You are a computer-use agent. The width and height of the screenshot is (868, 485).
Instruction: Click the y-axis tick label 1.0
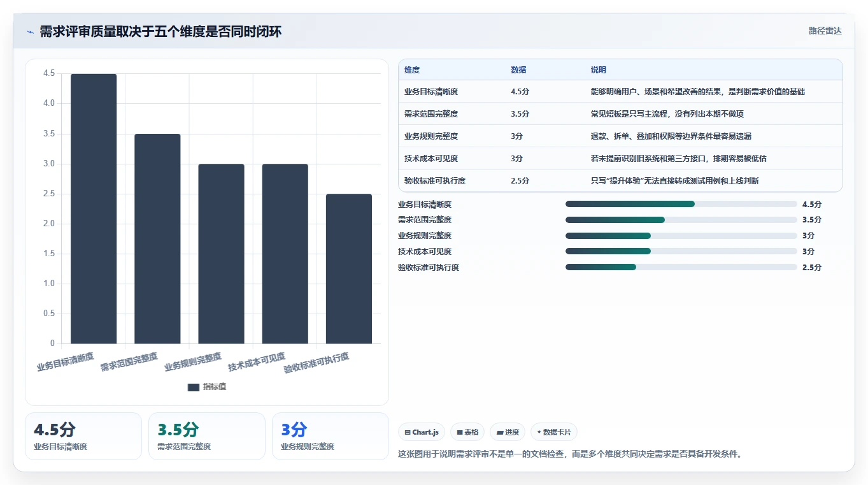coord(49,284)
